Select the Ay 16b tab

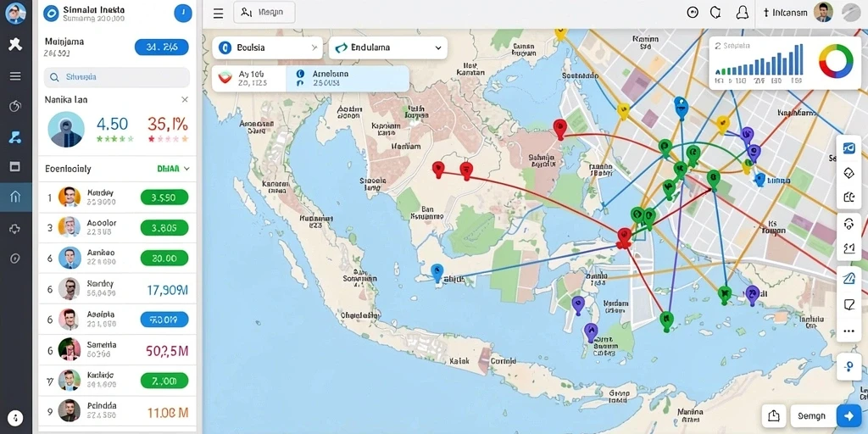[x=249, y=77]
